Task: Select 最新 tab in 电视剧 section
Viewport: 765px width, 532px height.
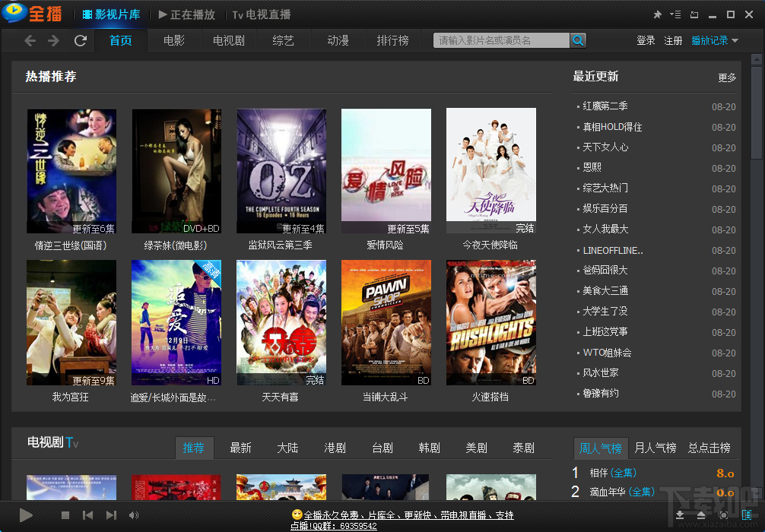Action: click(x=240, y=448)
